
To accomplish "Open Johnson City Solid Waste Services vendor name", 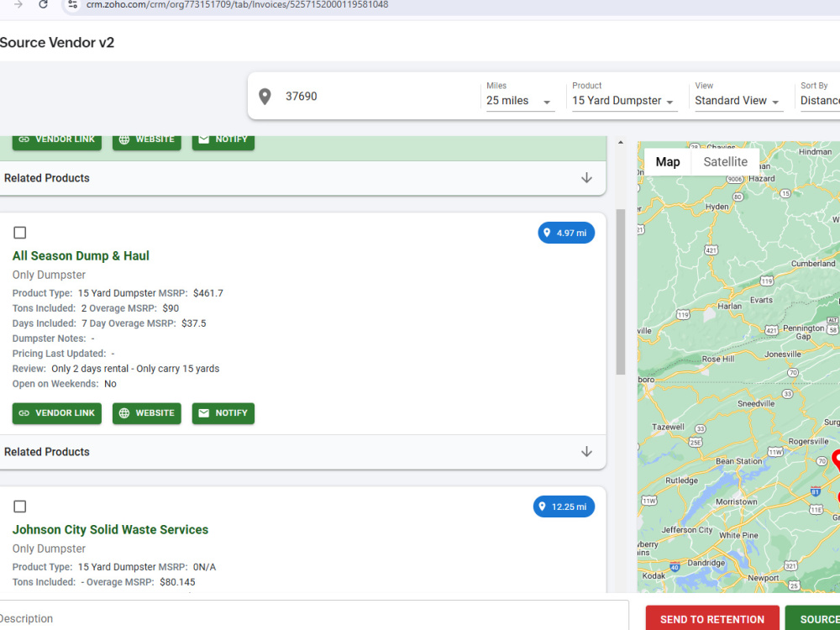I will (x=110, y=530).
